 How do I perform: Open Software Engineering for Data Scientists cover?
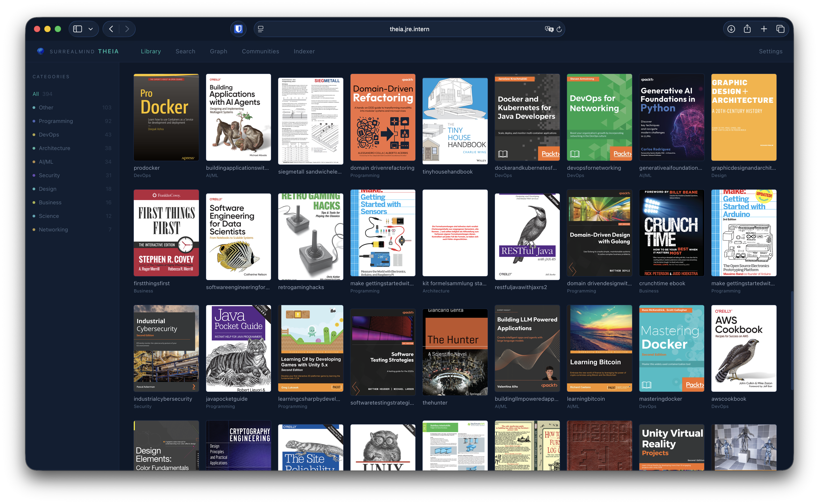coord(238,237)
